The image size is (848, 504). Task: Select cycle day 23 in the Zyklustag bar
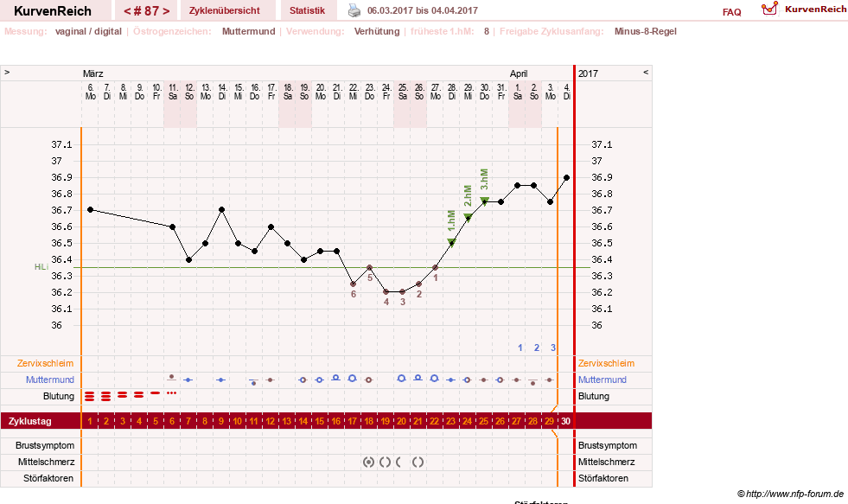point(450,421)
